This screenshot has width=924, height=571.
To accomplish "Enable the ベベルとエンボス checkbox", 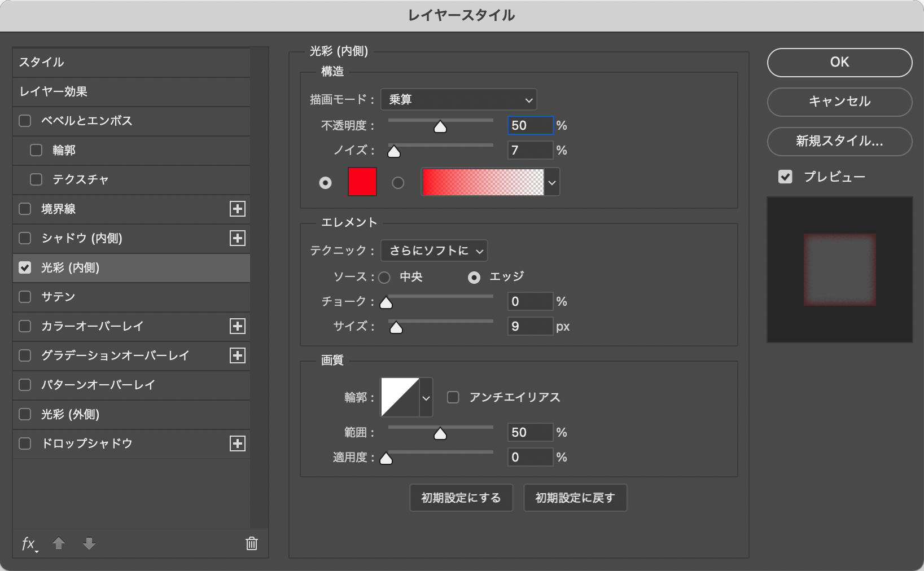I will [25, 121].
